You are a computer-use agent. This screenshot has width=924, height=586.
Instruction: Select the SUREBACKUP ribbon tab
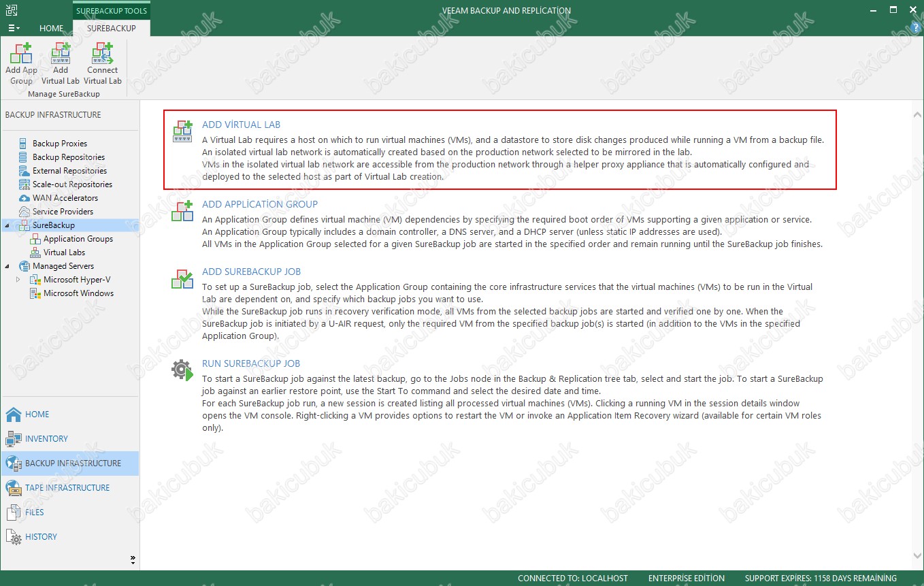coord(112,29)
